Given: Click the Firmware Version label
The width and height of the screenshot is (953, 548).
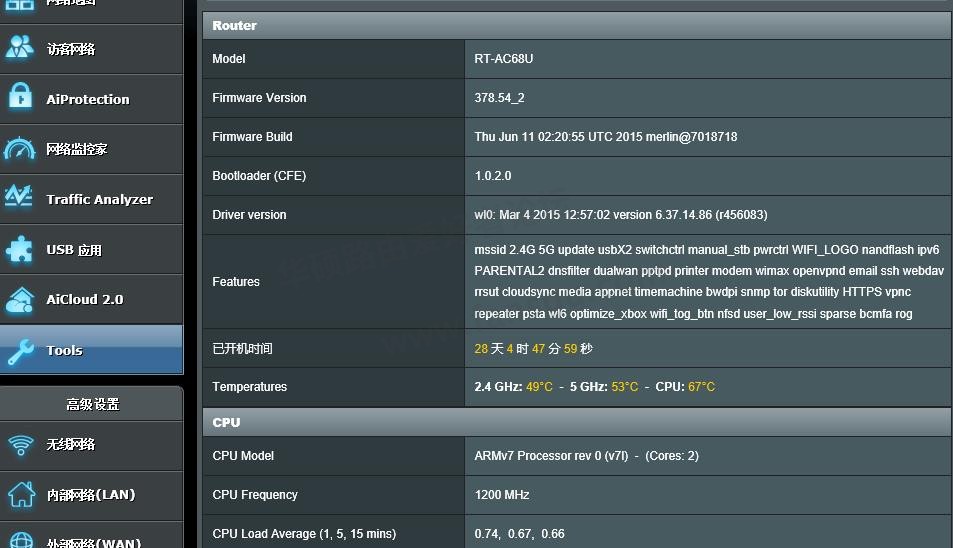Looking at the screenshot, I should click(259, 98).
